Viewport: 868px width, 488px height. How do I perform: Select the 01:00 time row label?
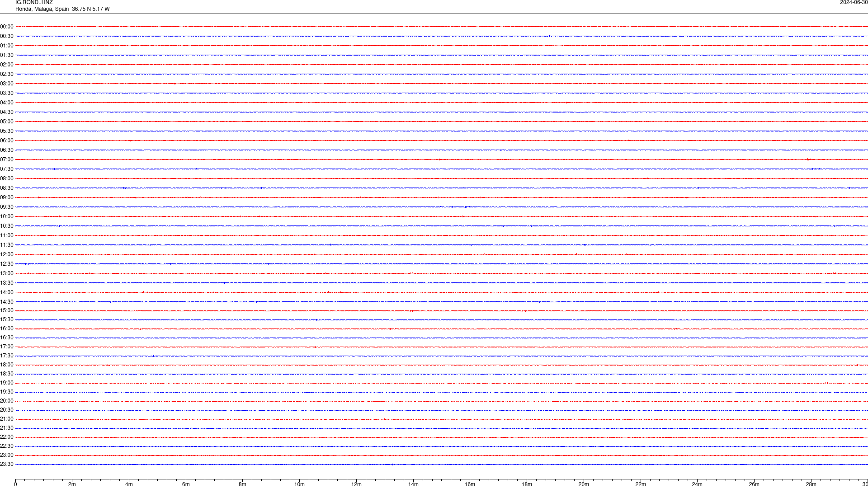point(7,46)
